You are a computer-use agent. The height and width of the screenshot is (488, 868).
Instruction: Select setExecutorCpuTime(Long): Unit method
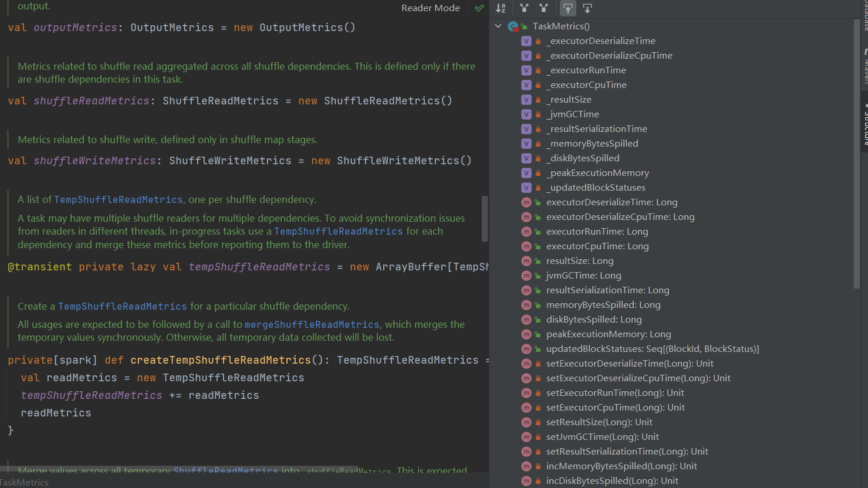click(616, 408)
